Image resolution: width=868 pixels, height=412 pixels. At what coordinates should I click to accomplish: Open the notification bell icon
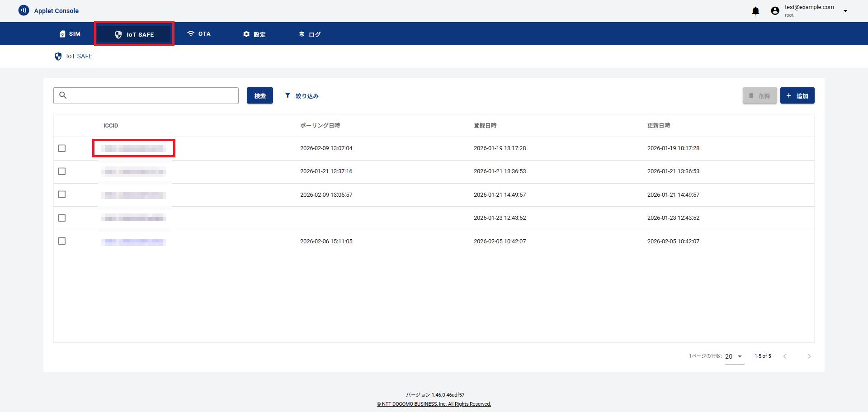[x=755, y=10]
